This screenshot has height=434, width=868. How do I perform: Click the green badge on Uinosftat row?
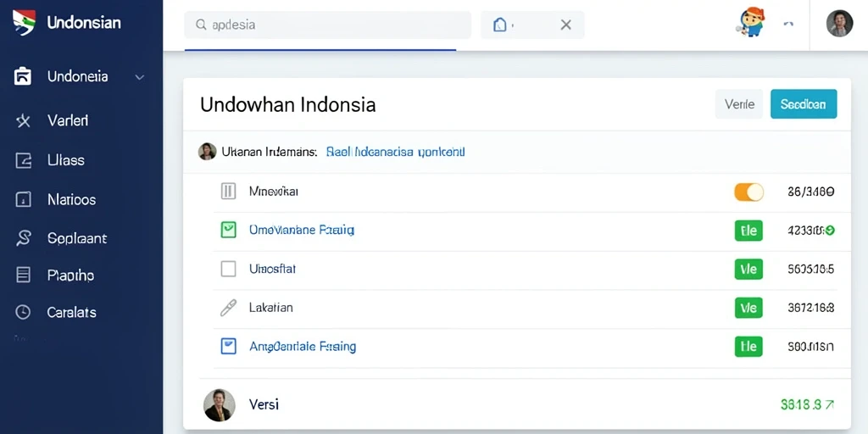click(748, 269)
